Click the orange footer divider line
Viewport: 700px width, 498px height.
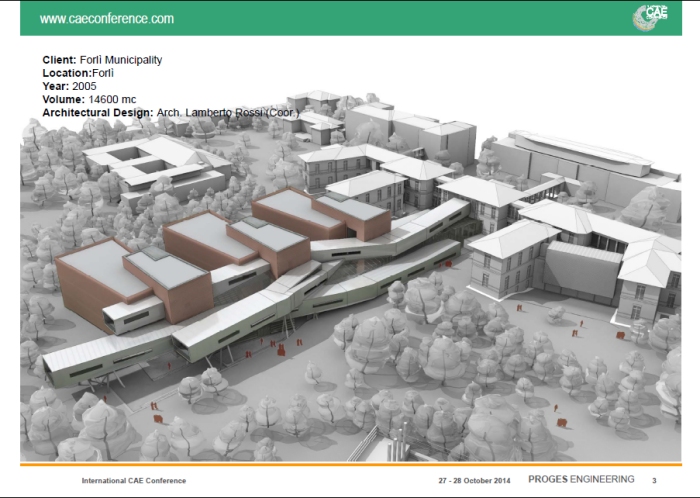click(x=350, y=464)
